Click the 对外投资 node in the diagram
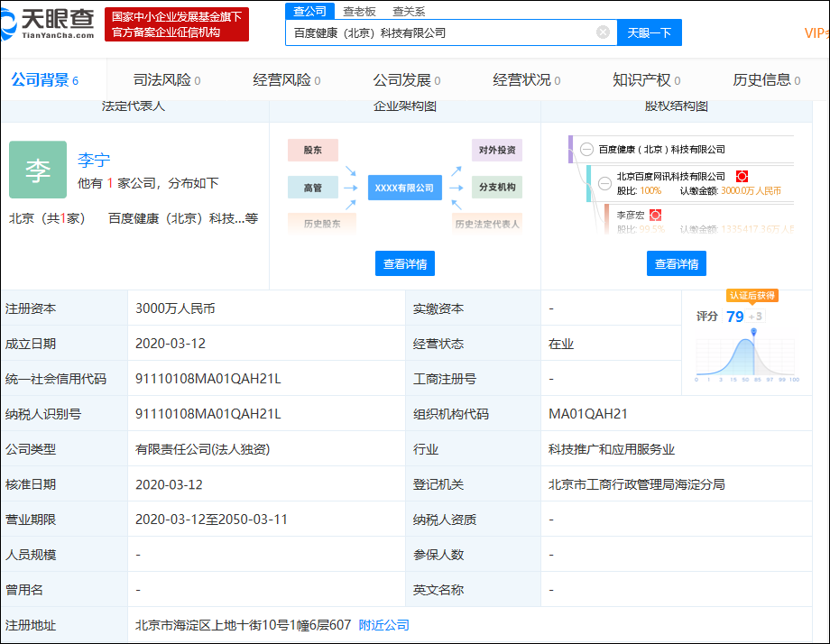Viewport: 830px width, 644px height. 497,150
